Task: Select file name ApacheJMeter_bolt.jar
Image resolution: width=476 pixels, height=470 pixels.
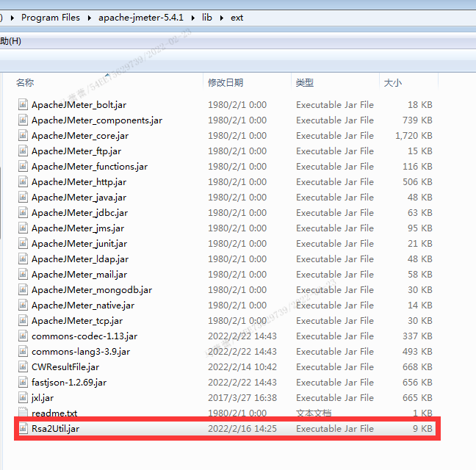Action: pyautogui.click(x=79, y=105)
